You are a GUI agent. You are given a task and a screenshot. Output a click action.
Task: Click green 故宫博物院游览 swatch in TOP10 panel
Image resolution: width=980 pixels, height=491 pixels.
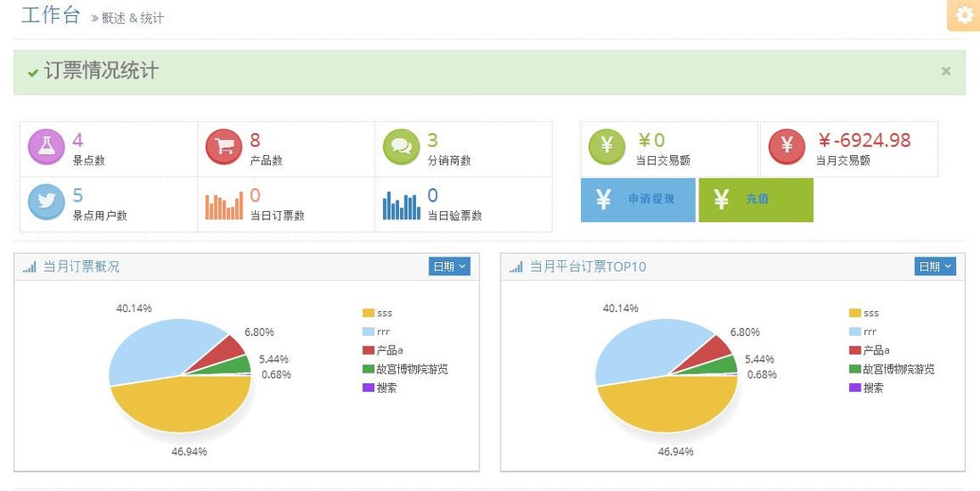tap(855, 369)
